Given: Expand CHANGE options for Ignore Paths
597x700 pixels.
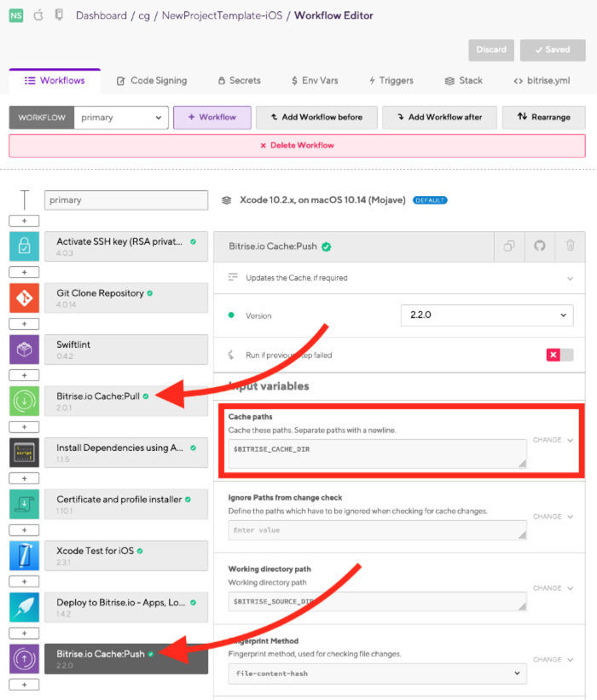Looking at the screenshot, I should [x=553, y=517].
